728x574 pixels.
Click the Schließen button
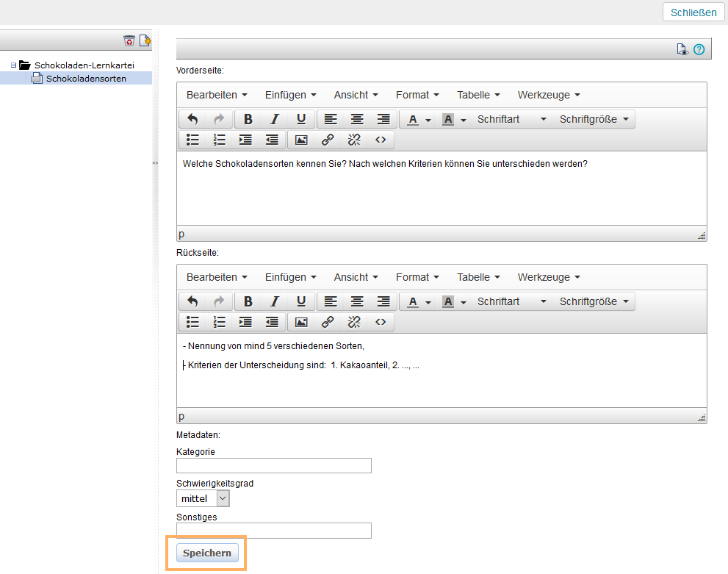[x=693, y=12]
